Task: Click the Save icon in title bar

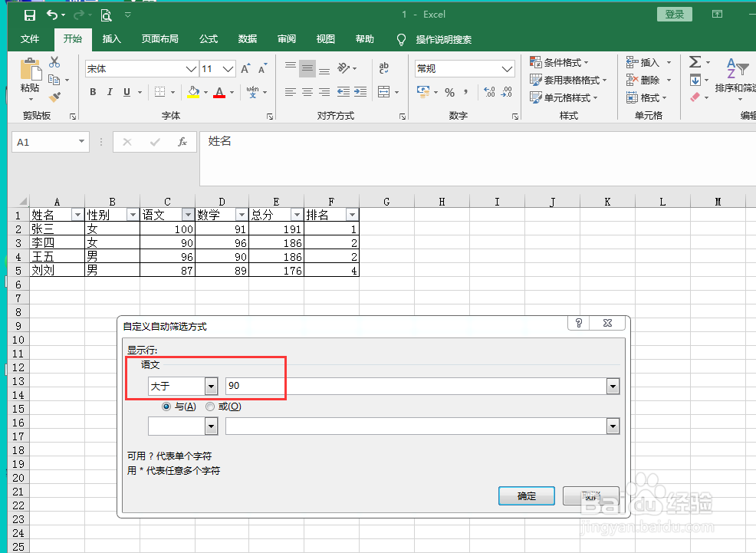Action: click(x=30, y=15)
